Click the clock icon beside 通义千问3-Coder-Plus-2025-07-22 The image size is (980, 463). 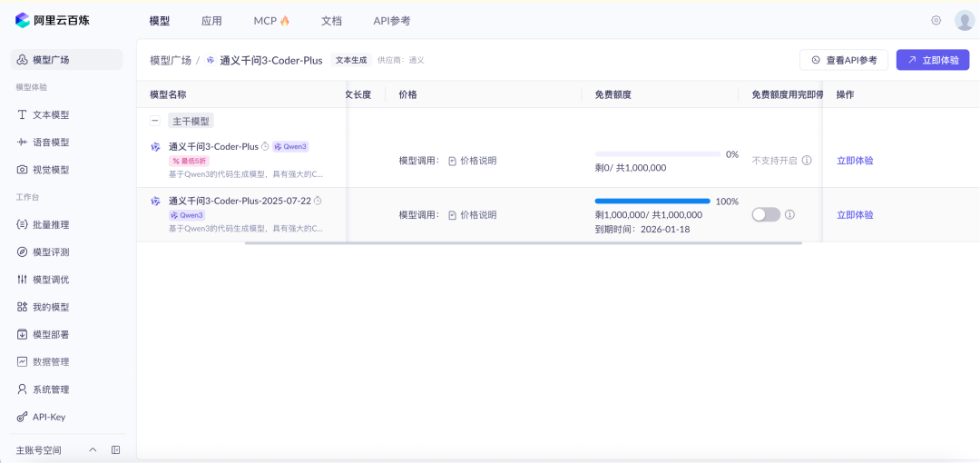click(x=318, y=201)
